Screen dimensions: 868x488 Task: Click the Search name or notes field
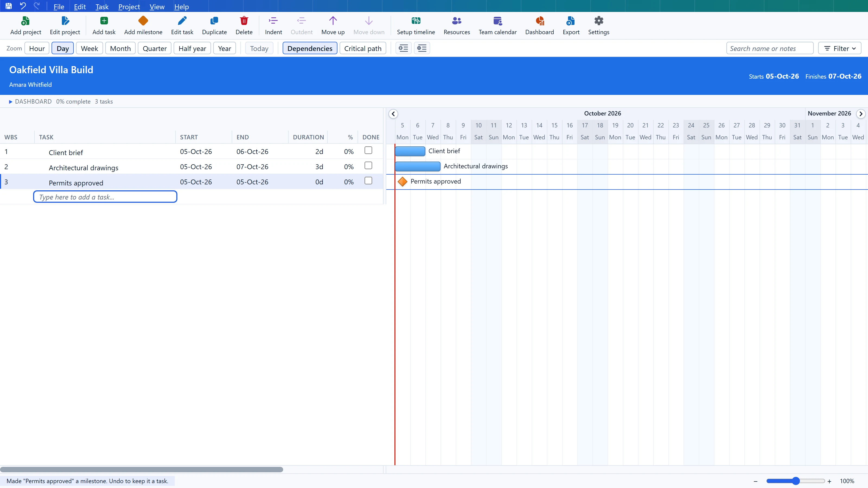tap(770, 48)
